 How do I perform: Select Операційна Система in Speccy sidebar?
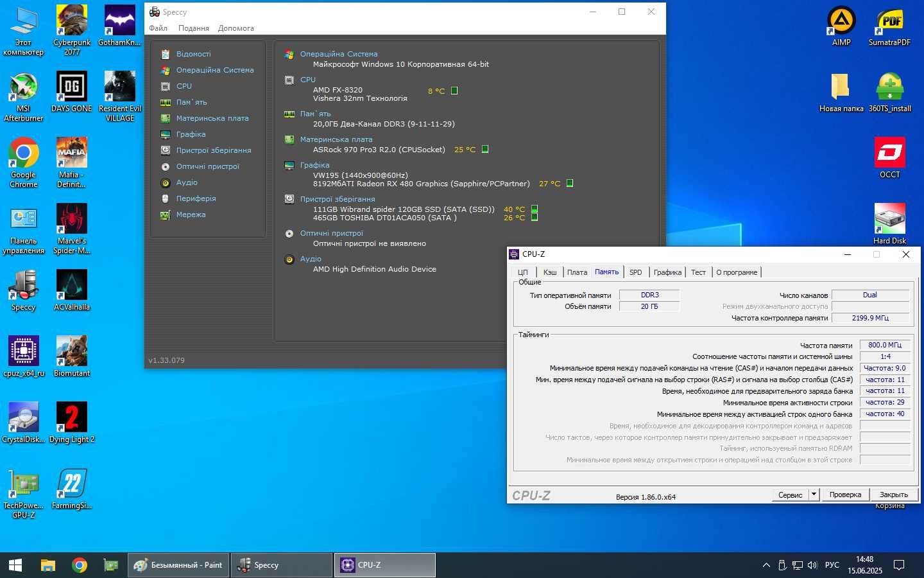(x=215, y=70)
